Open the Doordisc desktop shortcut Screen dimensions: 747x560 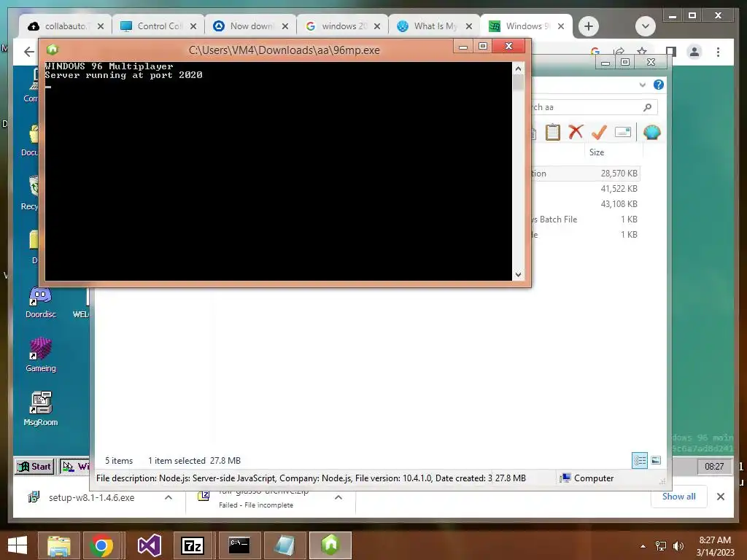[41, 303]
